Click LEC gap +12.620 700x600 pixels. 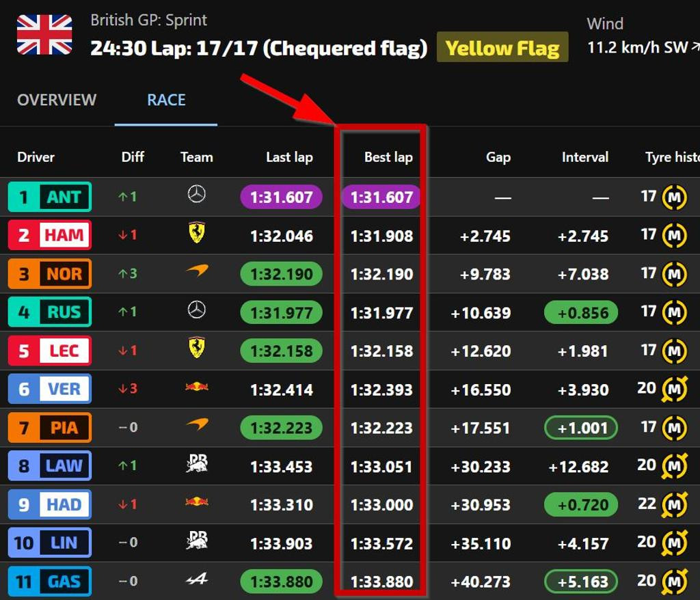pos(481,351)
